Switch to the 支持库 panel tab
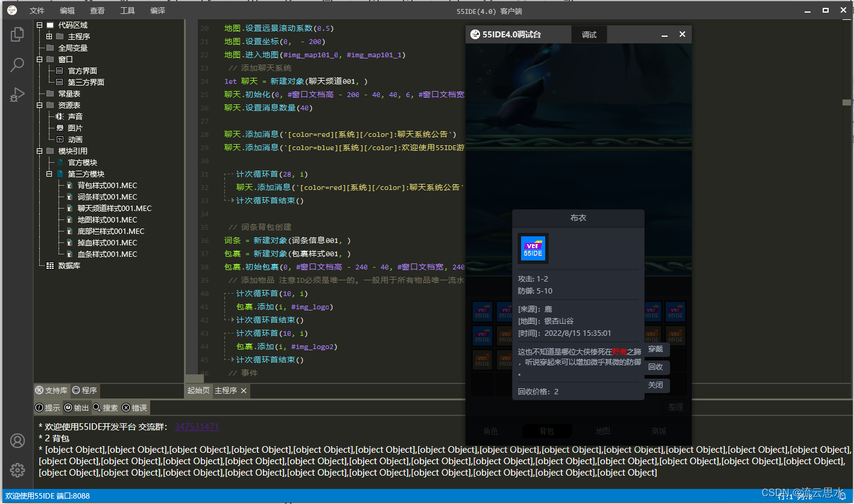Image resolution: width=854 pixels, height=504 pixels. [52, 391]
